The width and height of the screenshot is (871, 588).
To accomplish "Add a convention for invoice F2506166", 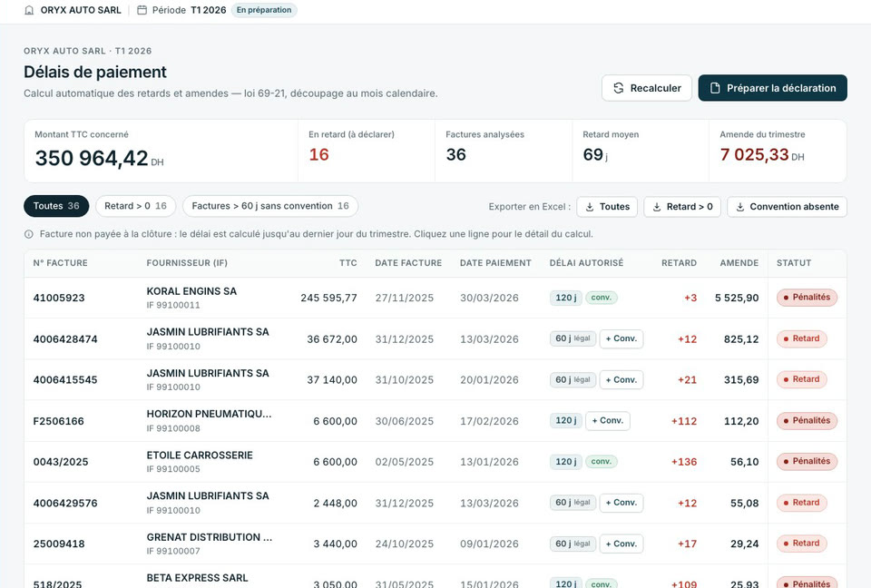I will click(x=608, y=421).
